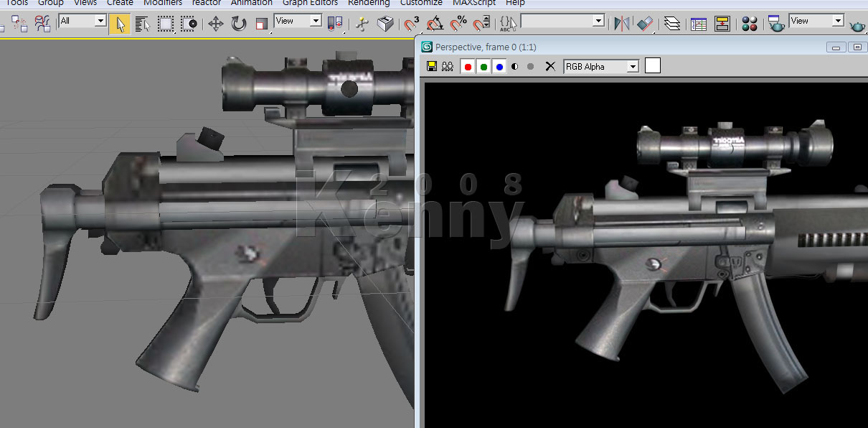The width and height of the screenshot is (868, 428).
Task: Open the Modifiers menu
Action: click(x=163, y=3)
